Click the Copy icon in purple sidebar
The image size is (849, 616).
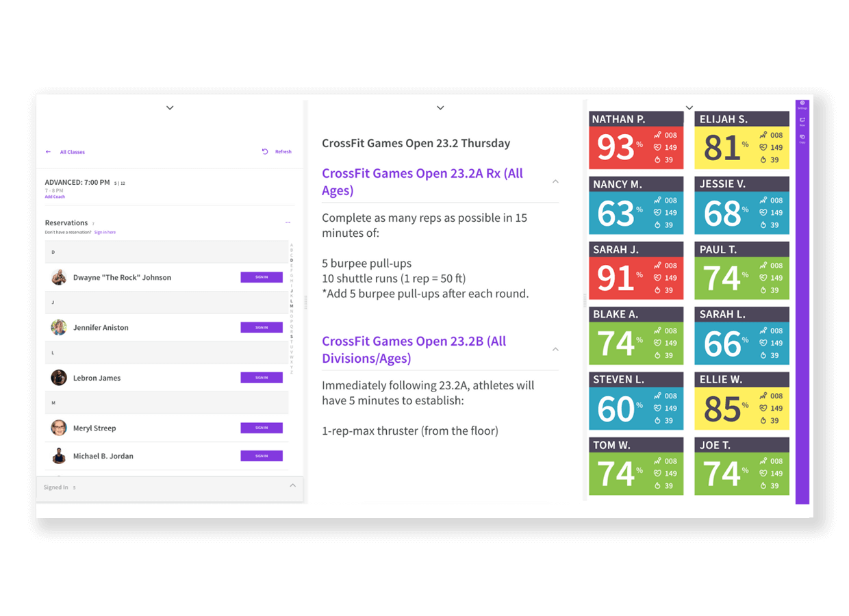tap(802, 138)
